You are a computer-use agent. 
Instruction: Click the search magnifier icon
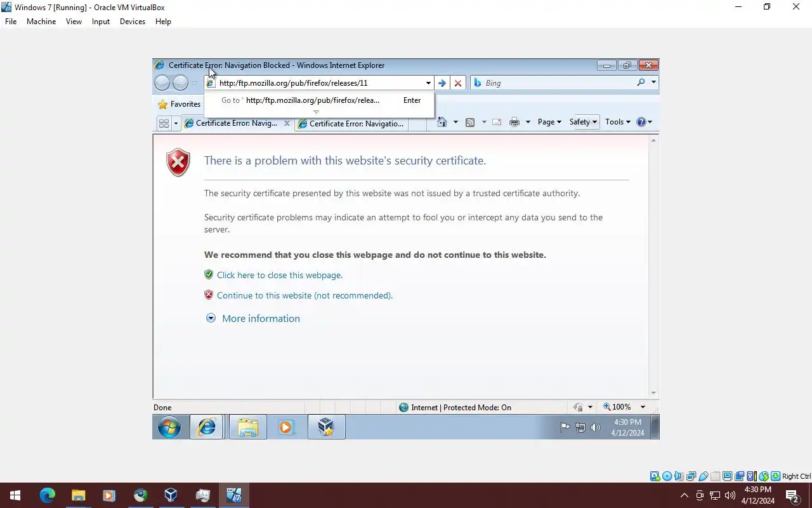click(641, 83)
